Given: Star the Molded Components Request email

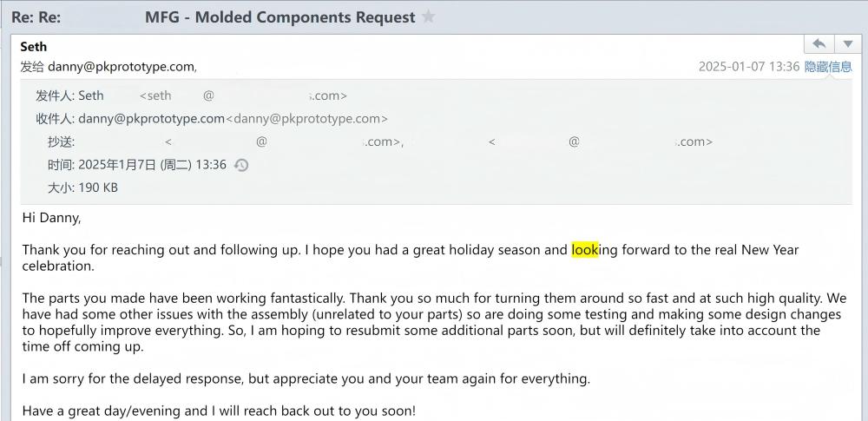Looking at the screenshot, I should (428, 17).
